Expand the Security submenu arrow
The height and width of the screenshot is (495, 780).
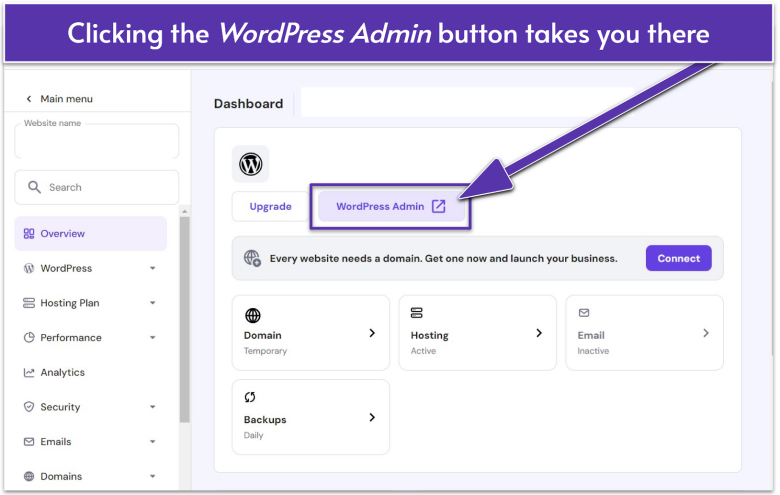pos(153,407)
